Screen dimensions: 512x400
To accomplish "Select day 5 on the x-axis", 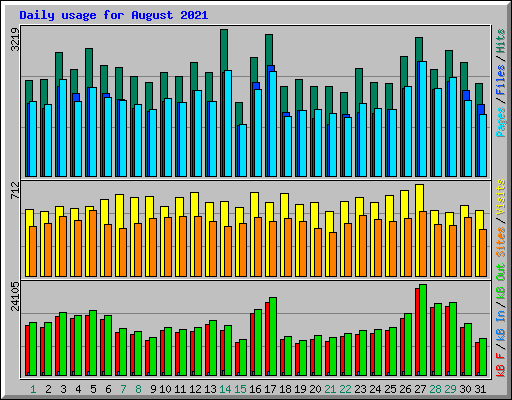I will (93, 389).
